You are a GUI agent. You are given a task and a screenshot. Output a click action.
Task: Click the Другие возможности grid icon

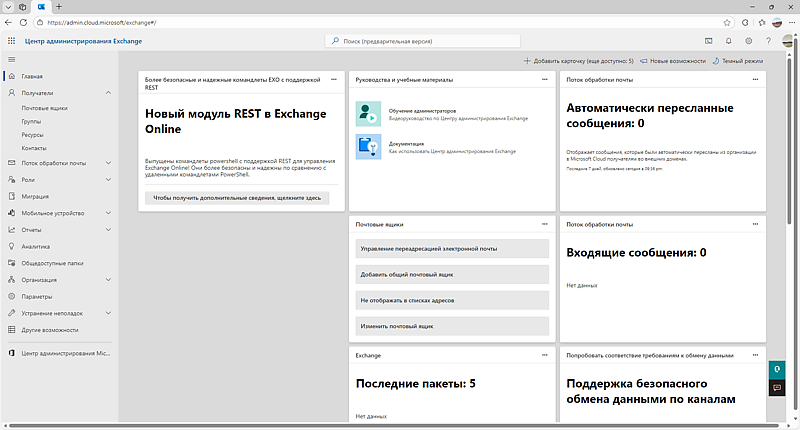[12, 330]
